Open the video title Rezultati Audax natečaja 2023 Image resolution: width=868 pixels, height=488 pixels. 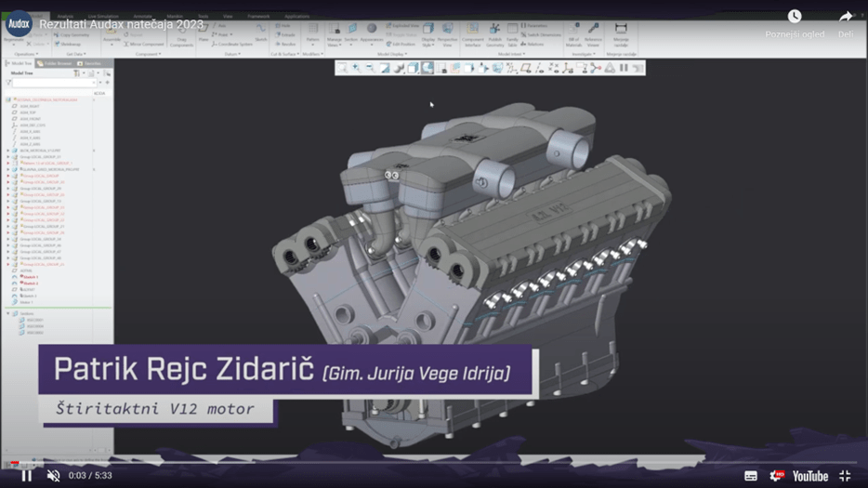point(121,25)
